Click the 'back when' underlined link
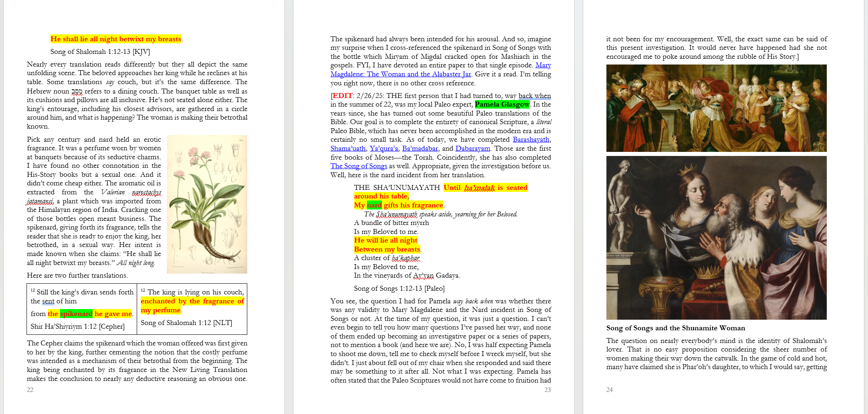 coord(535,96)
